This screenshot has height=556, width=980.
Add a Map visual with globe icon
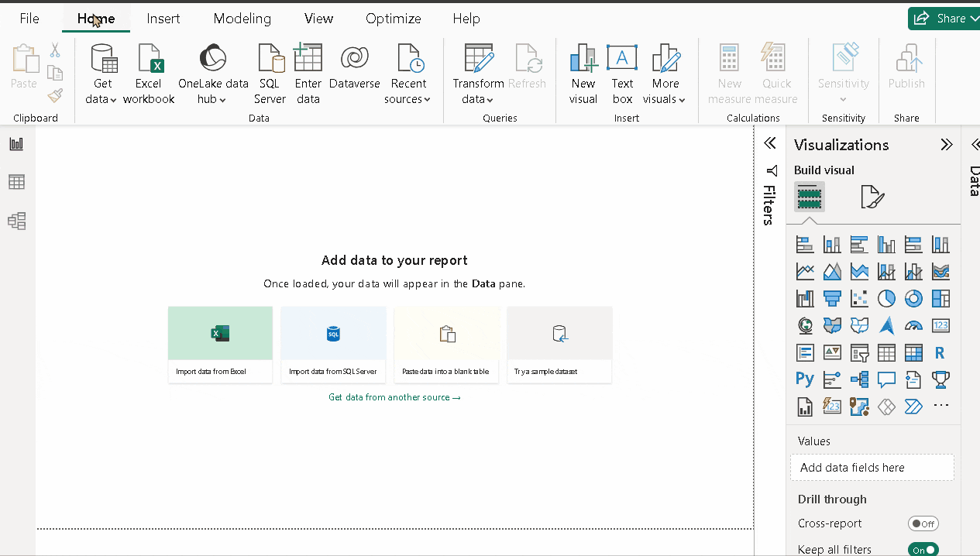(805, 325)
